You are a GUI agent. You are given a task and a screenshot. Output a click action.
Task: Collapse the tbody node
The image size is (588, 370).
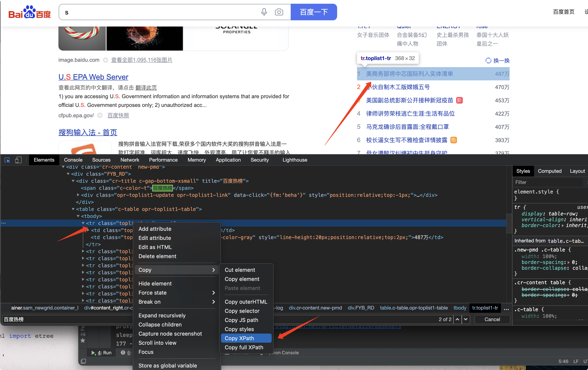click(78, 216)
